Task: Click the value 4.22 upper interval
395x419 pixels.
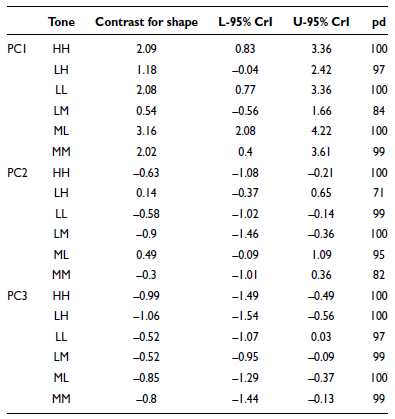Action: pyautogui.click(x=321, y=131)
